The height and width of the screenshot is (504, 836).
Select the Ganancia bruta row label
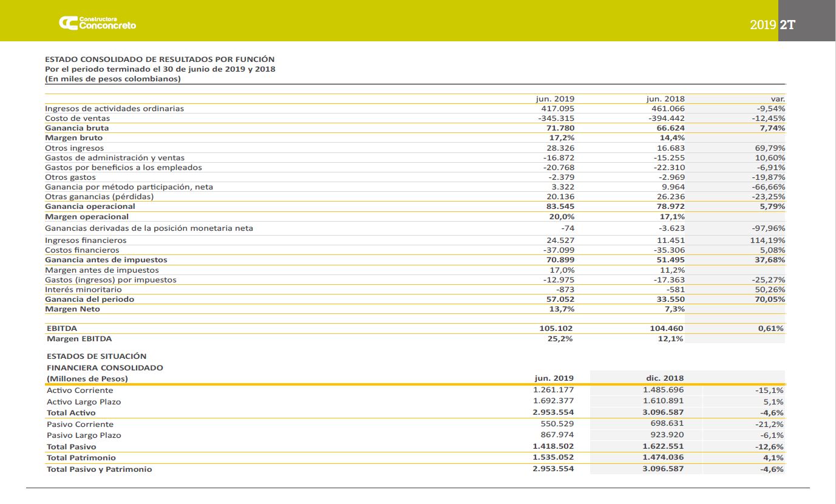click(76, 128)
